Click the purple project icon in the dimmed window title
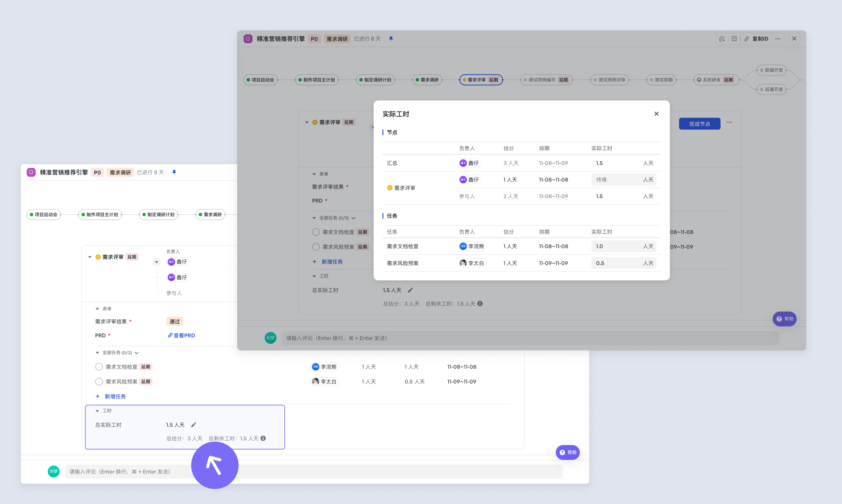The height and width of the screenshot is (504, 842). click(248, 39)
